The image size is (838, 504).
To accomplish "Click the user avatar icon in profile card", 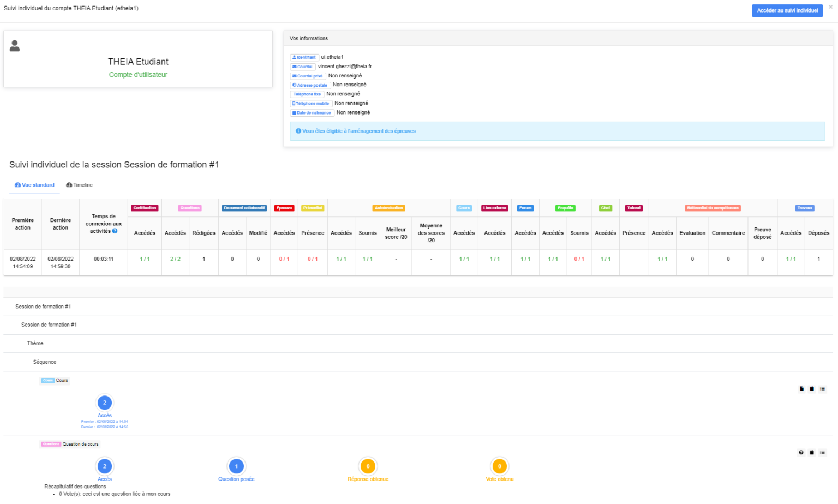I will [15, 46].
